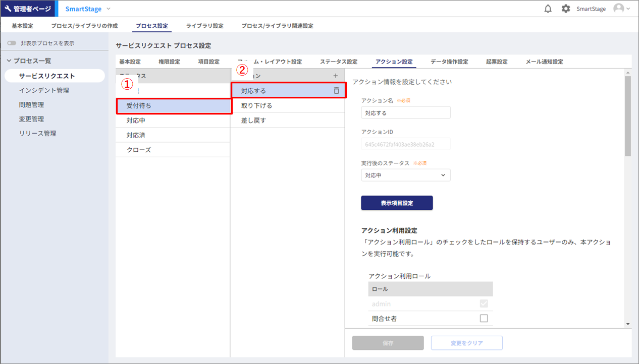Open the settings gear icon
The width and height of the screenshot is (639, 364).
566,9
